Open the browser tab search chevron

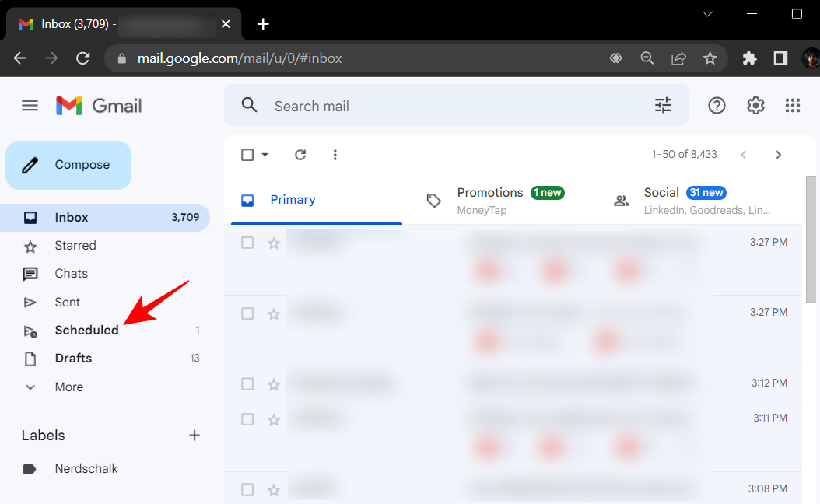click(x=707, y=14)
